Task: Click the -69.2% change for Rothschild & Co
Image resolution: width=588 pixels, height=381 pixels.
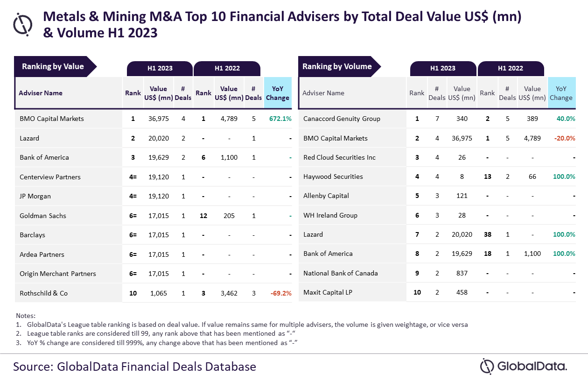Action: 281,294
